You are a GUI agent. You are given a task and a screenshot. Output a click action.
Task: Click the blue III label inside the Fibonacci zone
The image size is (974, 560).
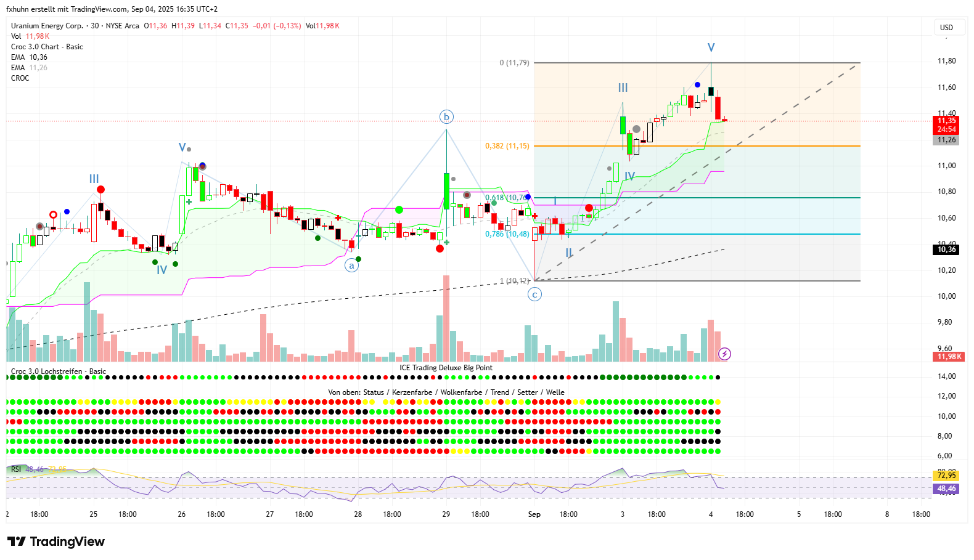623,88
